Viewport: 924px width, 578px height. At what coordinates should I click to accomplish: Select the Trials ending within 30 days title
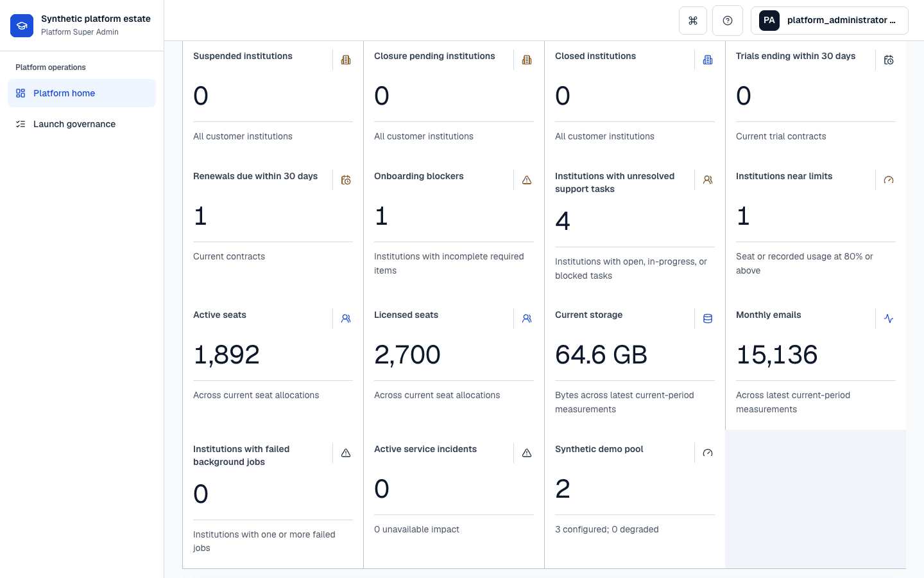coord(796,56)
